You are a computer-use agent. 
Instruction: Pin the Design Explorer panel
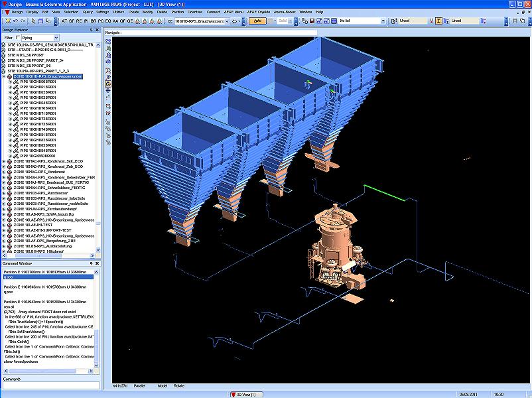[x=92, y=31]
